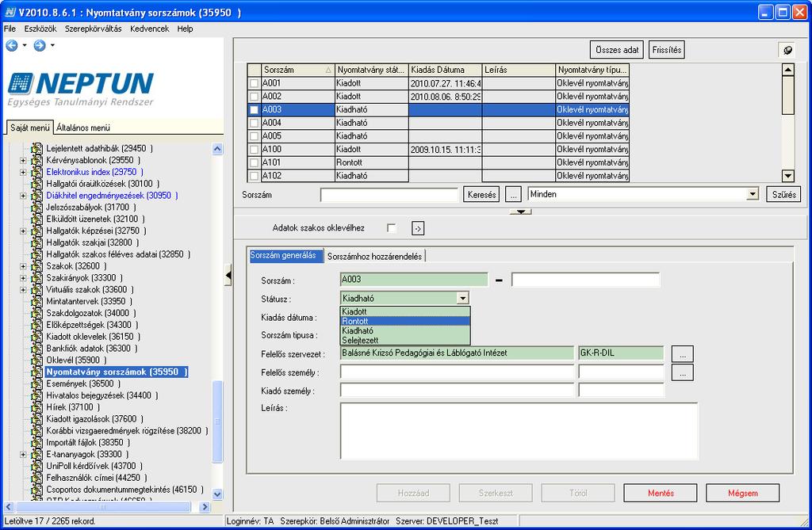
Task: Click the tree horizontal scrollbar right arrow
Action: 205,507
